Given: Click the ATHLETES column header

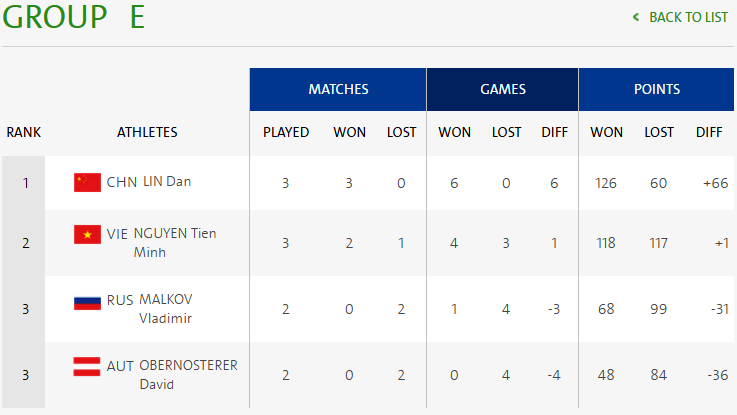Looking at the screenshot, I should pos(147,132).
